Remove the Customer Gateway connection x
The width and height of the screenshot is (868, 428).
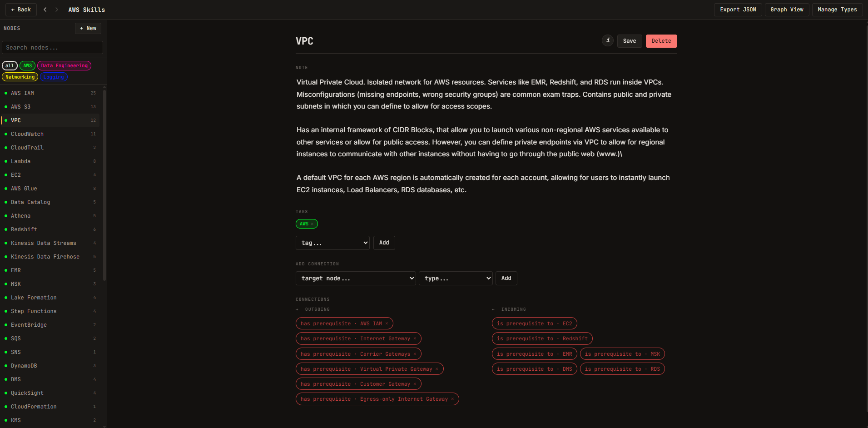[x=415, y=384]
